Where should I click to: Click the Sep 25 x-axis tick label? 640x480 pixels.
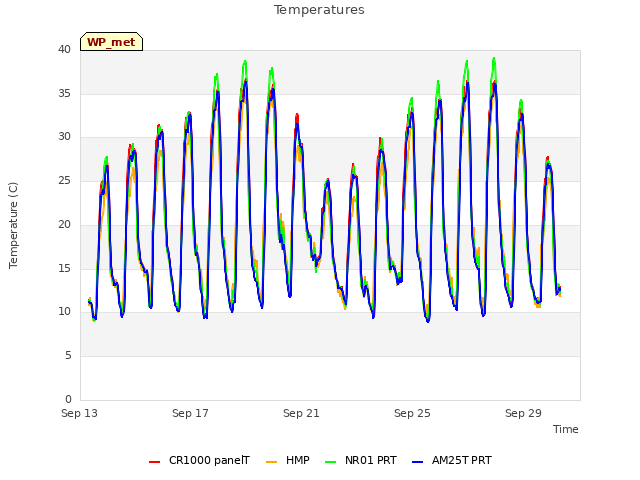point(412,413)
